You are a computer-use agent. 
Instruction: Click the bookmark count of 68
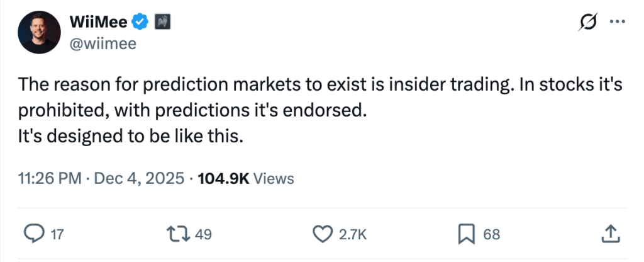click(x=491, y=235)
